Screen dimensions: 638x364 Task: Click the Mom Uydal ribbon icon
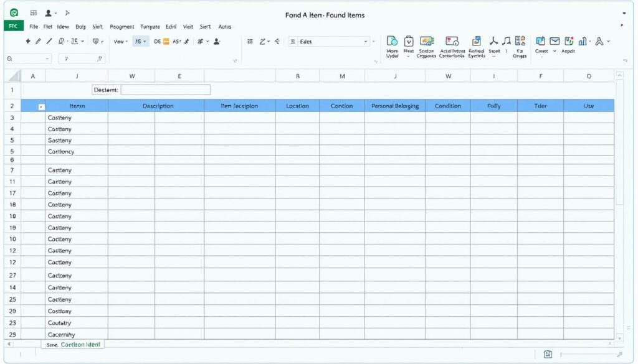pyautogui.click(x=393, y=47)
